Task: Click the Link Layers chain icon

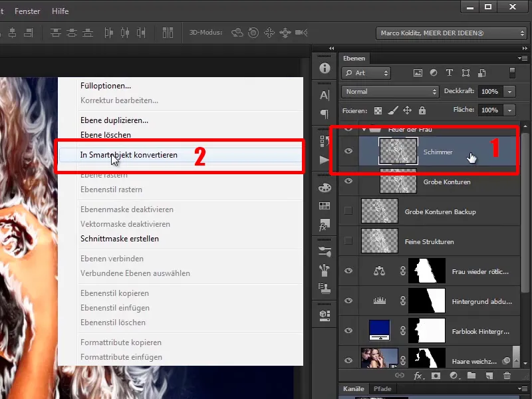Action: tap(400, 375)
